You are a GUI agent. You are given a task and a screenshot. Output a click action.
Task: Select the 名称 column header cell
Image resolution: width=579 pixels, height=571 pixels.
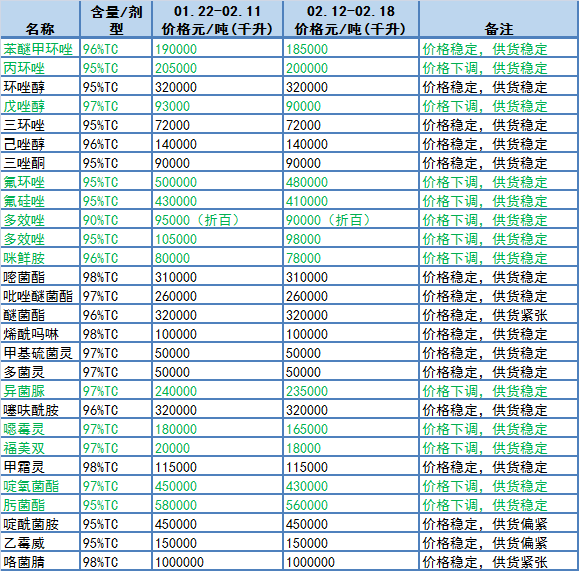point(40,19)
